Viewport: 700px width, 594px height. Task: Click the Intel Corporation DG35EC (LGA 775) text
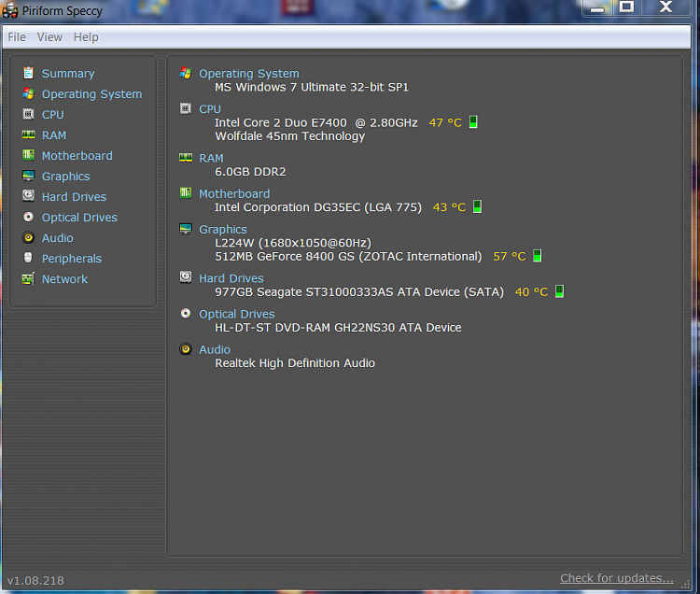[318, 207]
